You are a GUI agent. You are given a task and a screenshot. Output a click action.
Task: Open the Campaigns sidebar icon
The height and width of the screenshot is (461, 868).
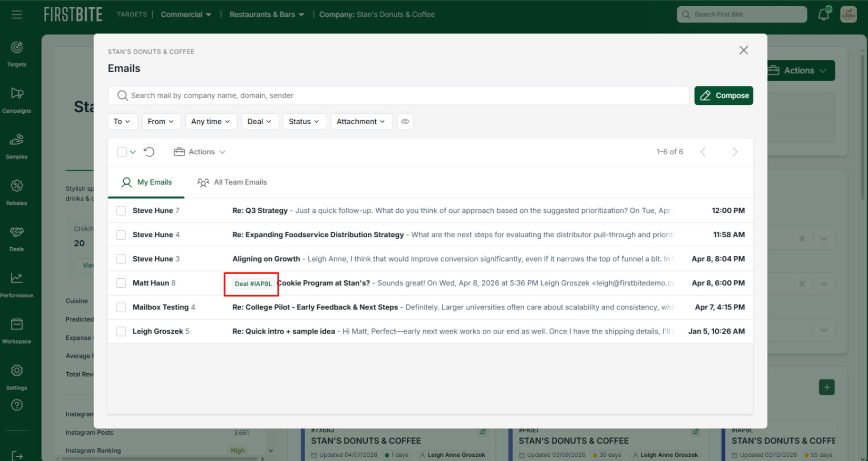tap(17, 100)
